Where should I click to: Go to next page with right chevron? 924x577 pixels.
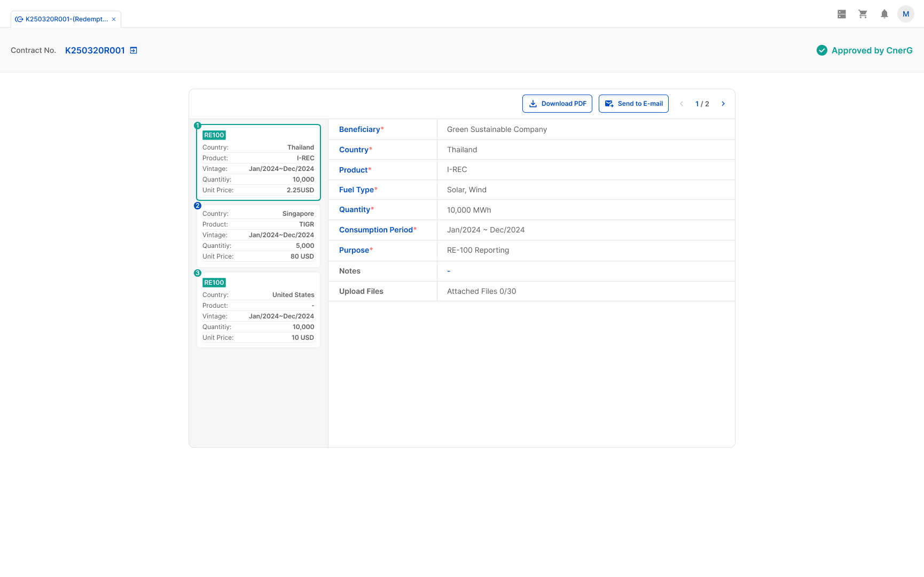click(723, 104)
